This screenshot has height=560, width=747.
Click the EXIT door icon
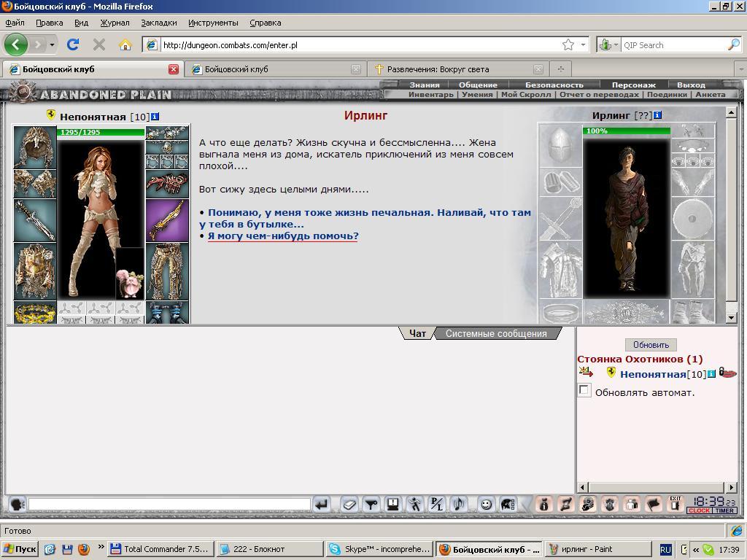click(675, 503)
